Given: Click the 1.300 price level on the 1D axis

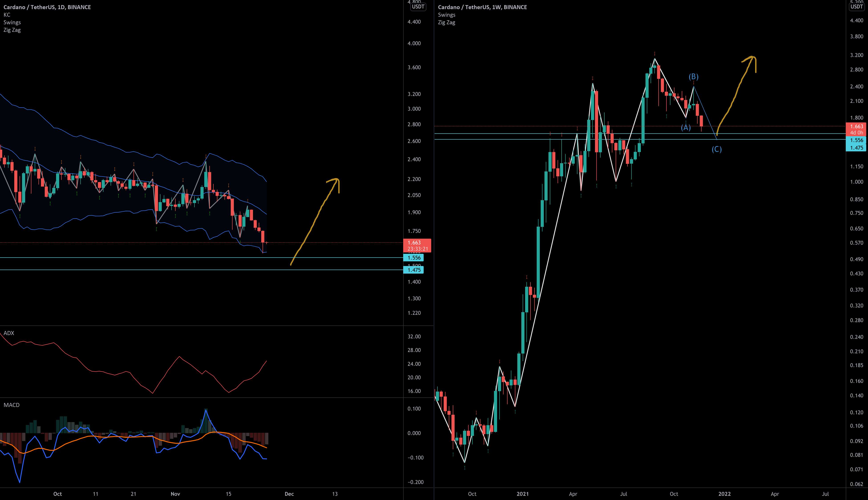Looking at the screenshot, I should [x=414, y=299].
